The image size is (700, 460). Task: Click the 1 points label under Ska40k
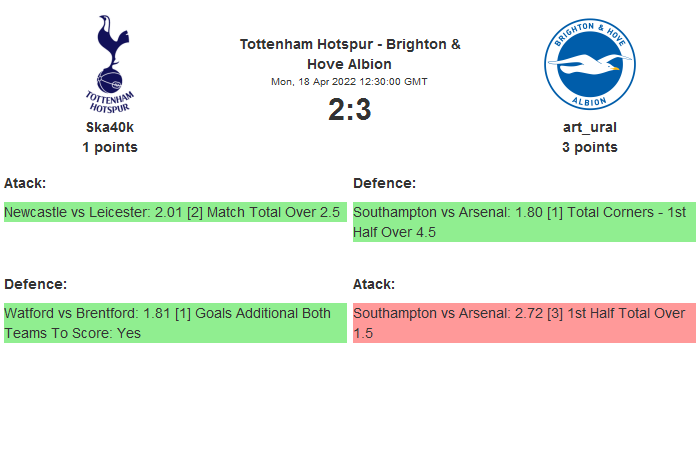[110, 147]
